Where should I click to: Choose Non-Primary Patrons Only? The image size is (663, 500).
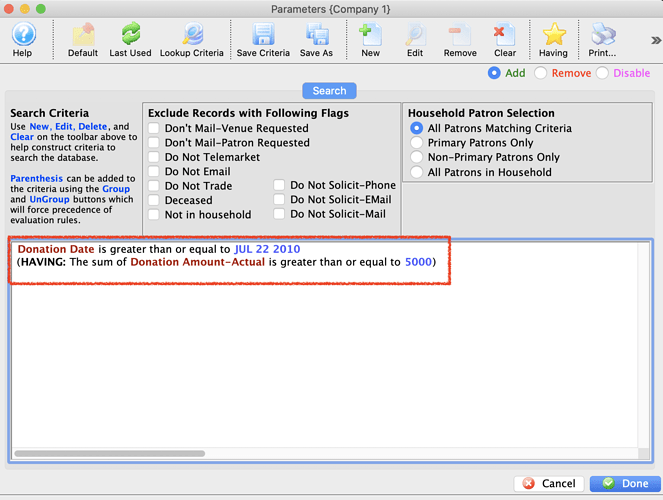point(416,157)
